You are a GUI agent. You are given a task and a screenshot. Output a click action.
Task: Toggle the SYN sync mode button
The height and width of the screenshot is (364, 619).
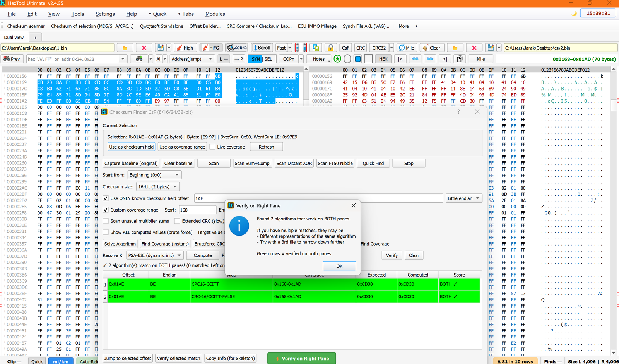(255, 59)
